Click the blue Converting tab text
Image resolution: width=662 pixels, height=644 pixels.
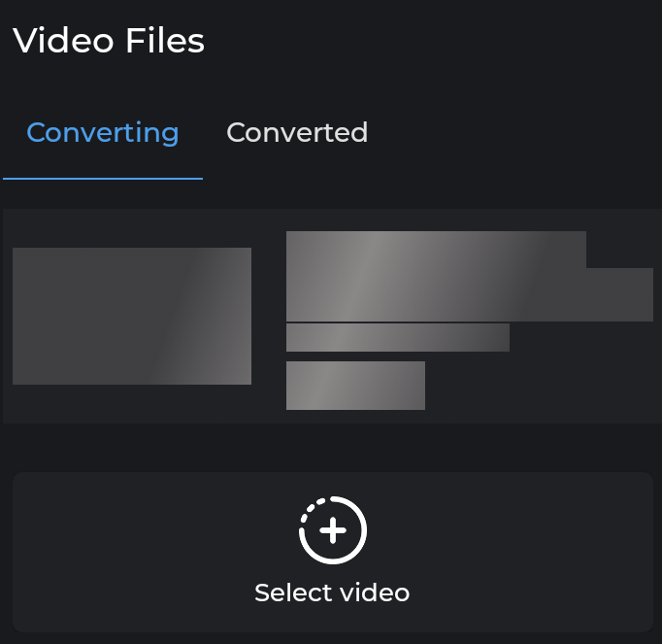coord(103,133)
